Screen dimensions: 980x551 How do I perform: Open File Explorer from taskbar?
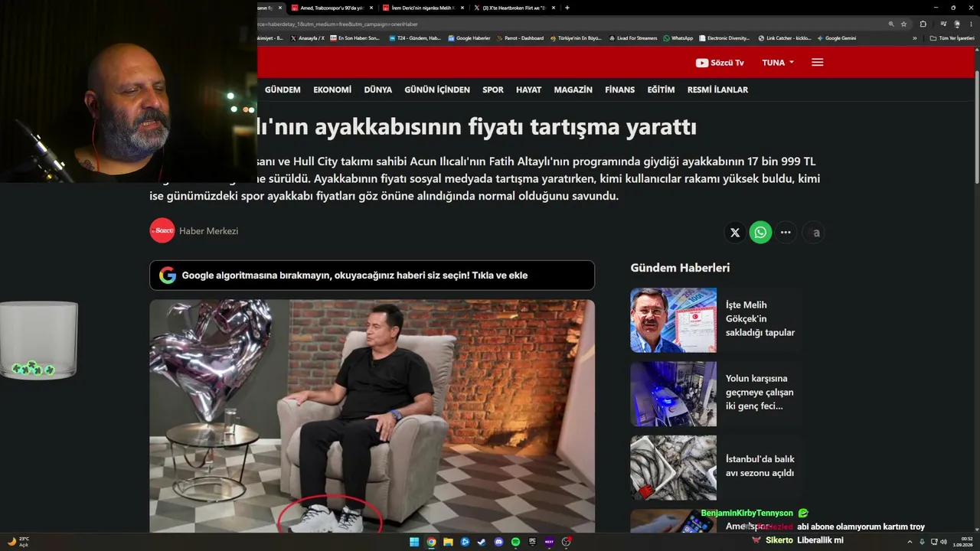click(448, 542)
